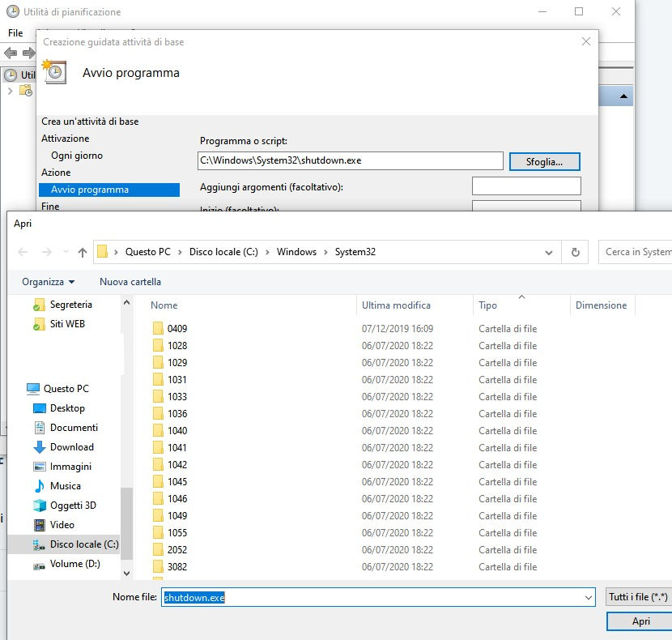Select Immagini in navigation pane
Image resolution: width=672 pixels, height=640 pixels.
click(62, 467)
